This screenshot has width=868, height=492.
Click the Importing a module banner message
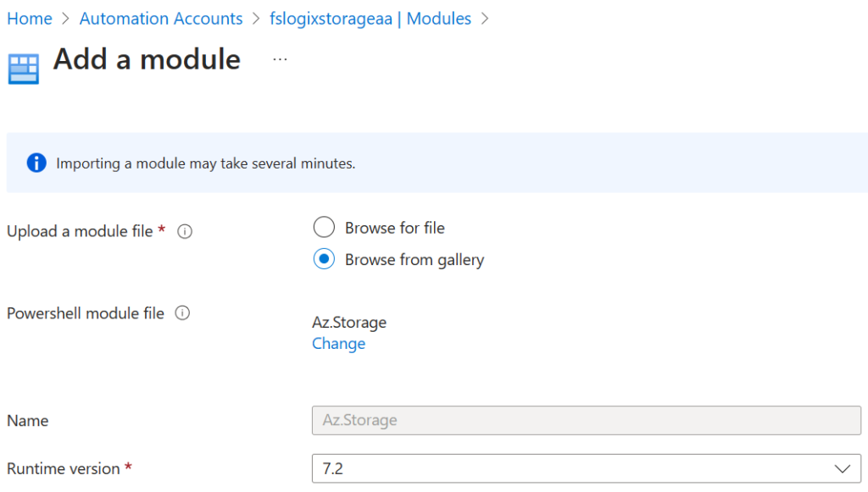pos(206,163)
